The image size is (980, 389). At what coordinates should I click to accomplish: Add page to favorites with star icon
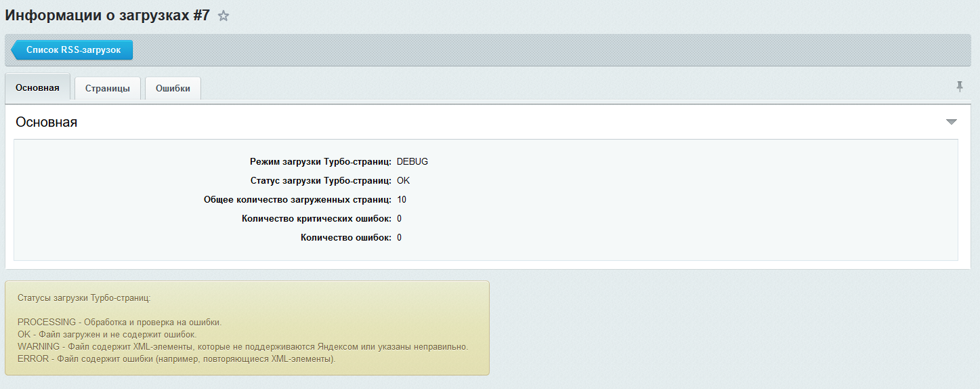tap(223, 16)
